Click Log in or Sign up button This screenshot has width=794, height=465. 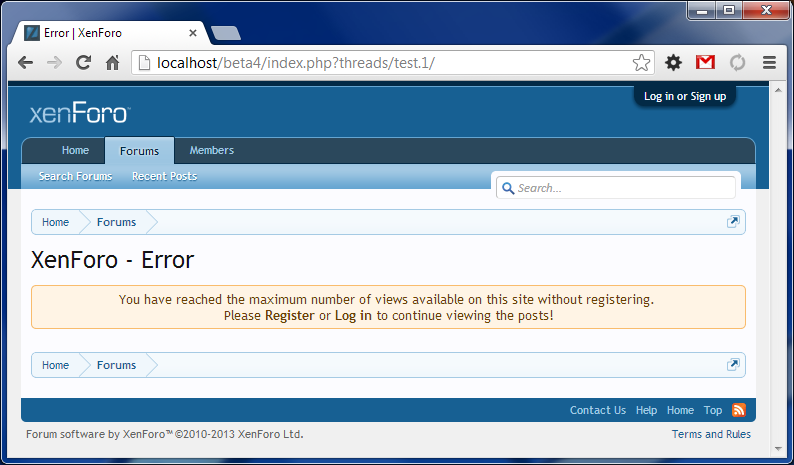(x=685, y=96)
